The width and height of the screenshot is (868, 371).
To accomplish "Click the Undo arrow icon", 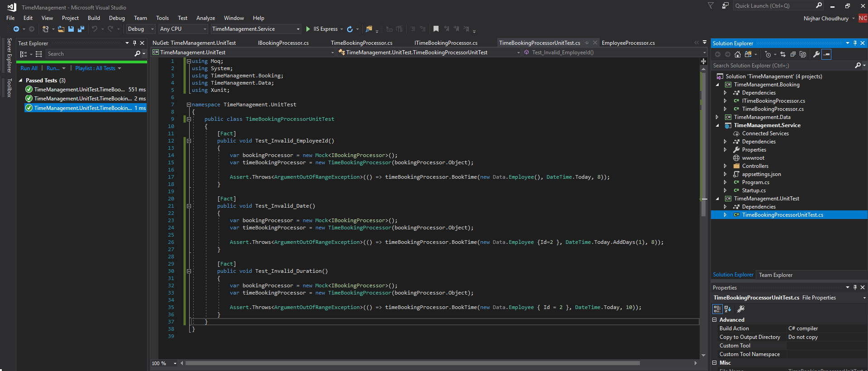I will 95,29.
